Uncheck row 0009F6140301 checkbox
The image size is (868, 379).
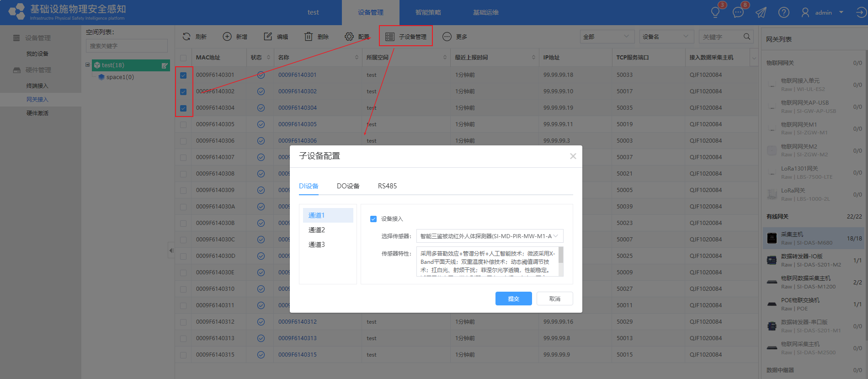pyautogui.click(x=183, y=75)
